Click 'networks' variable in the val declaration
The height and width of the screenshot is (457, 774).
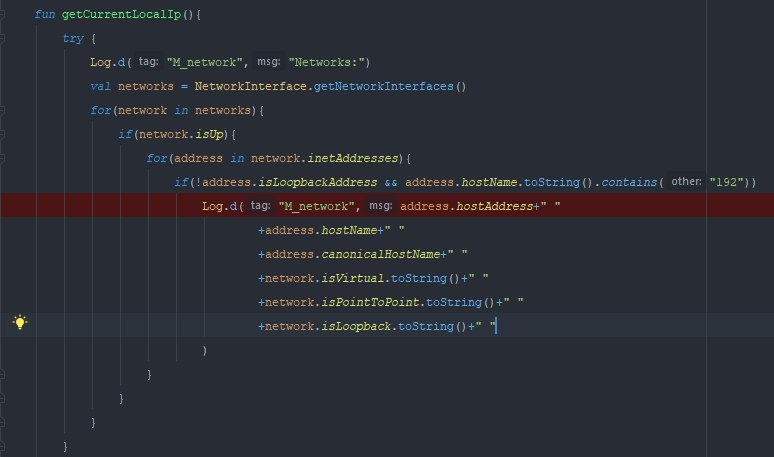(x=146, y=86)
